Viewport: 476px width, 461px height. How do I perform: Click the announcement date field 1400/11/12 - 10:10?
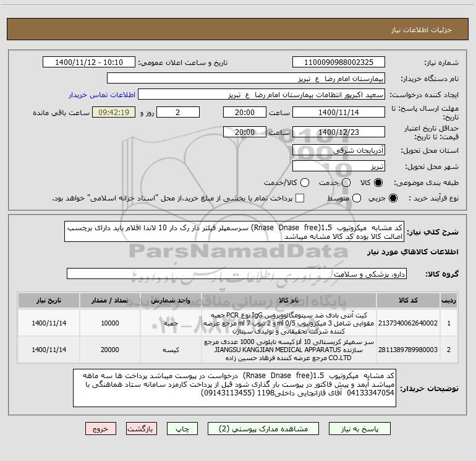tap(89, 62)
